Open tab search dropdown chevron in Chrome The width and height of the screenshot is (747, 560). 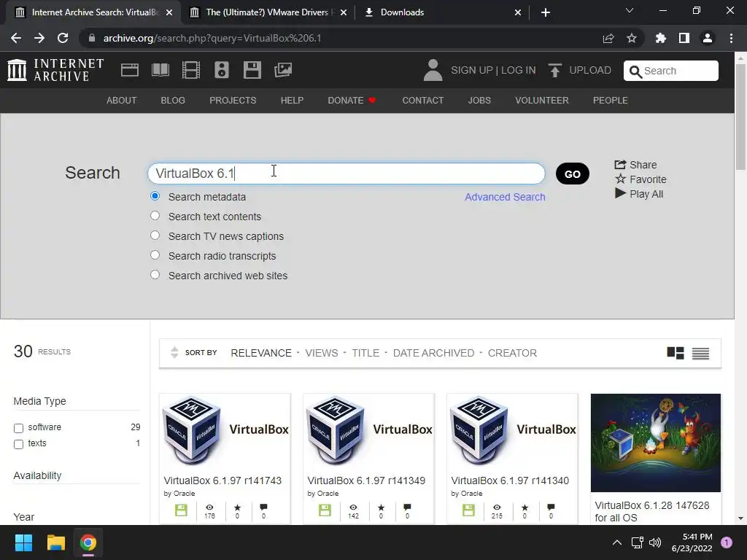[x=630, y=11]
